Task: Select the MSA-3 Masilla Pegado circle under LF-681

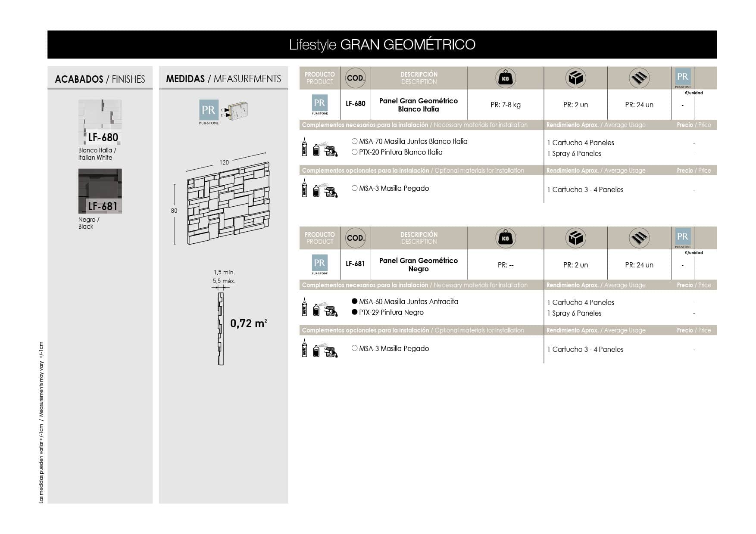Action: coord(354,348)
